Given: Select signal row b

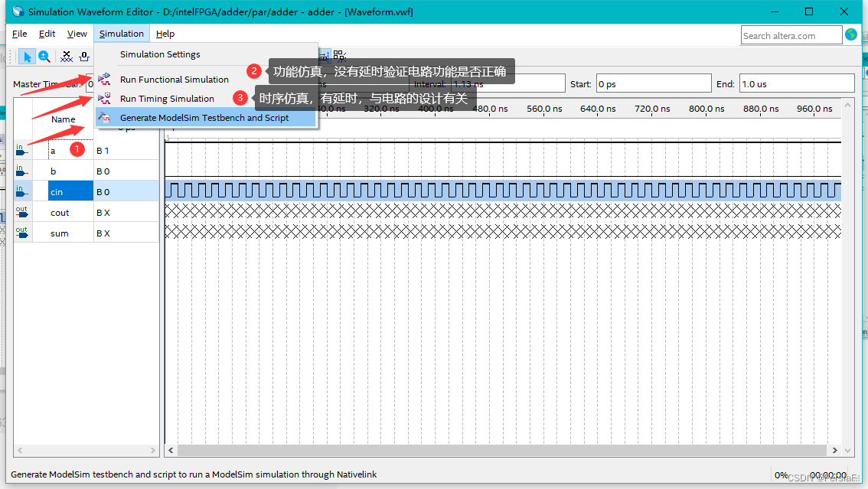Looking at the screenshot, I should tap(86, 171).
